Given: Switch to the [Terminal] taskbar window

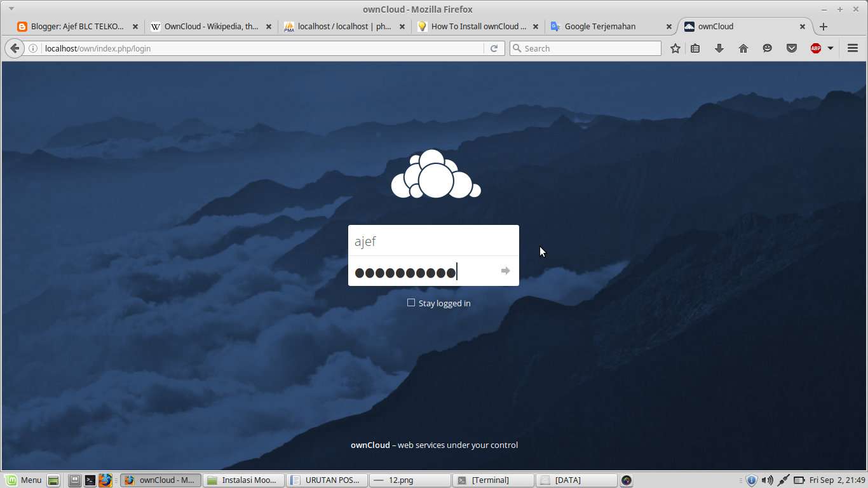Looking at the screenshot, I should coord(493,480).
